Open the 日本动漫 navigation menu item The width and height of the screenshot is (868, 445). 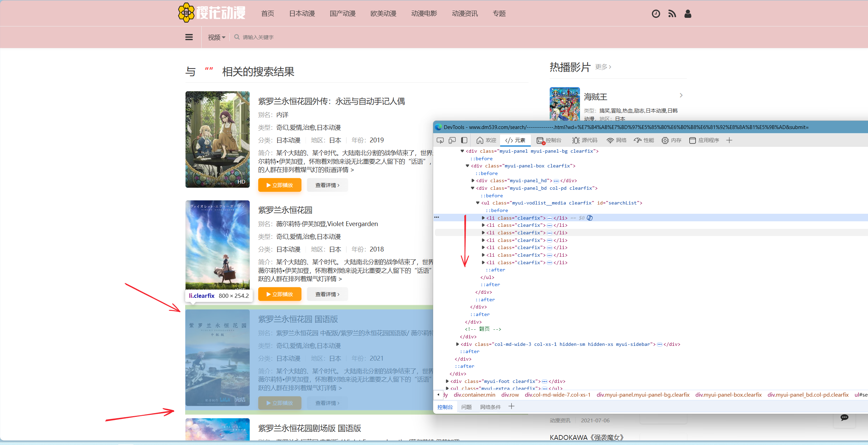tap(302, 14)
